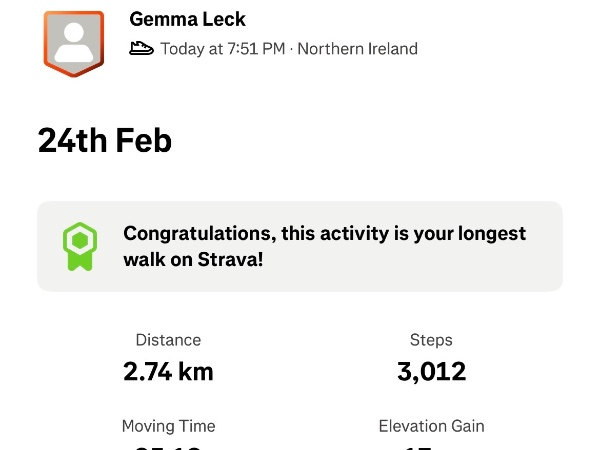Select the 3,012 steps value

[431, 372]
